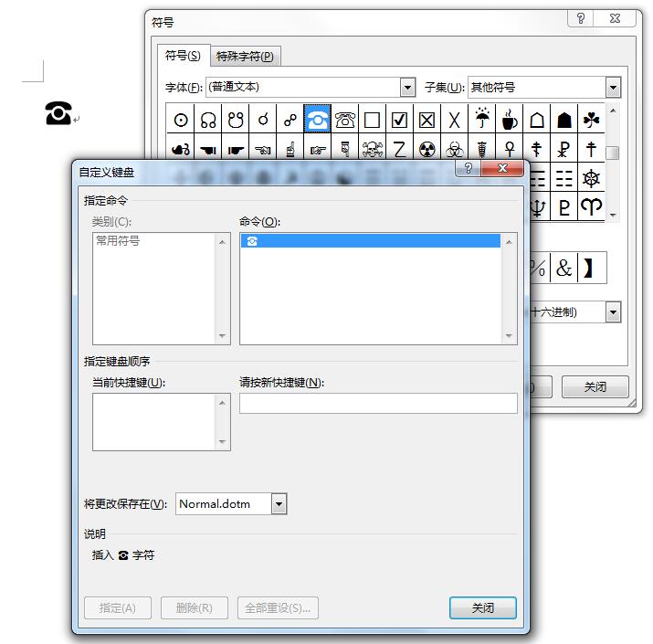Choose the Aries zodiac symbol

592,206
